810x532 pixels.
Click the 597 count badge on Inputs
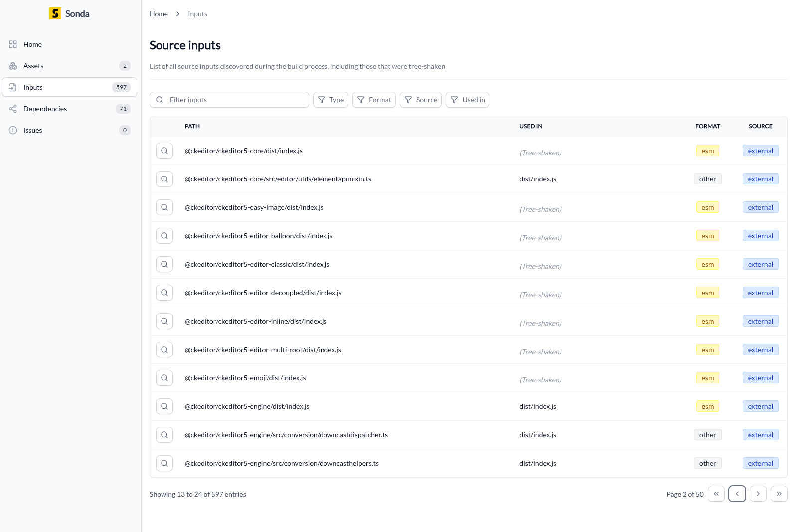point(121,87)
